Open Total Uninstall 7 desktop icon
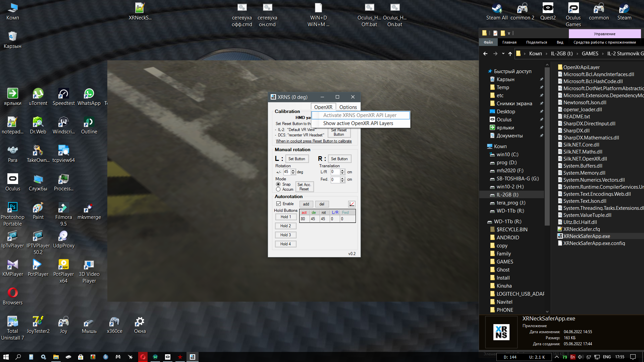Screen dimensions: 644x362 click(x=13, y=328)
